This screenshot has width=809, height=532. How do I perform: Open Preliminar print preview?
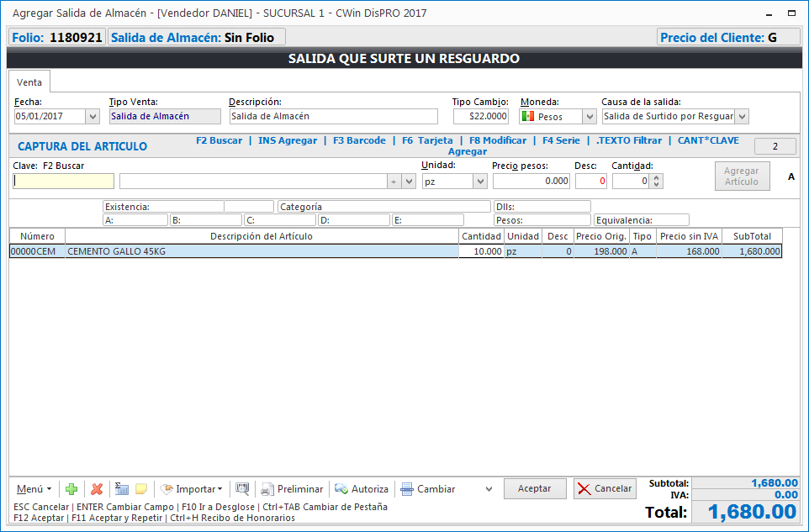coord(292,489)
